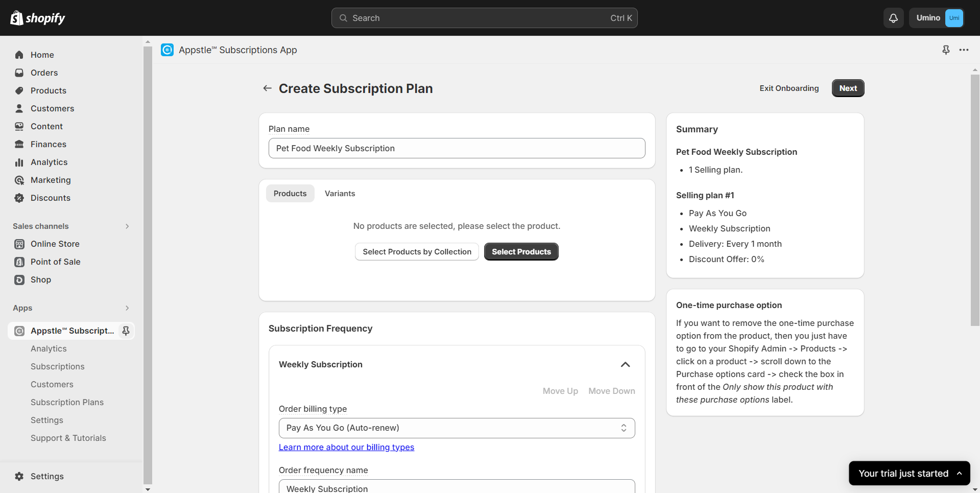This screenshot has height=493, width=980.
Task: Click the back arrow beside Create Subscription Plan
Action: [267, 88]
